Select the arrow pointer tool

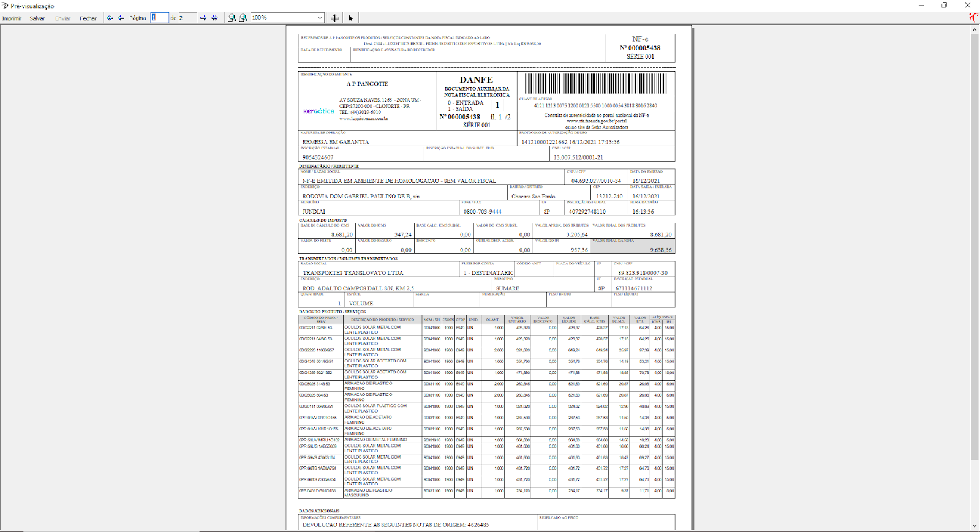tap(351, 18)
